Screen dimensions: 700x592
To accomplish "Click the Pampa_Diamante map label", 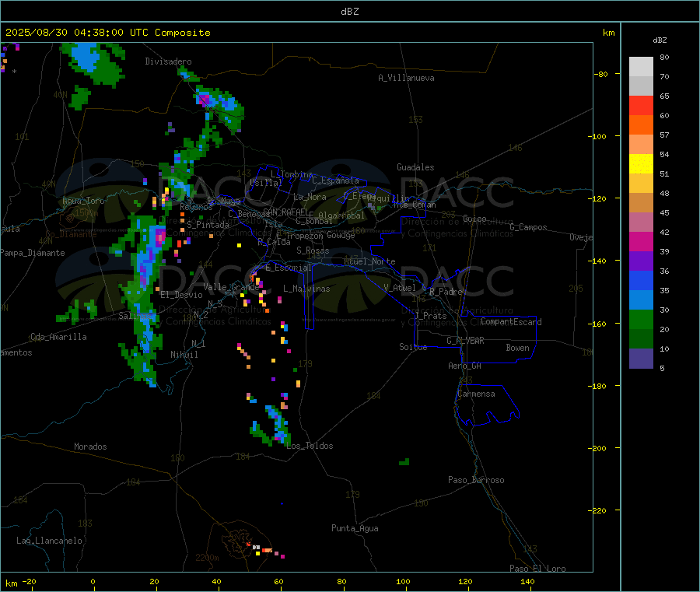I will (33, 253).
